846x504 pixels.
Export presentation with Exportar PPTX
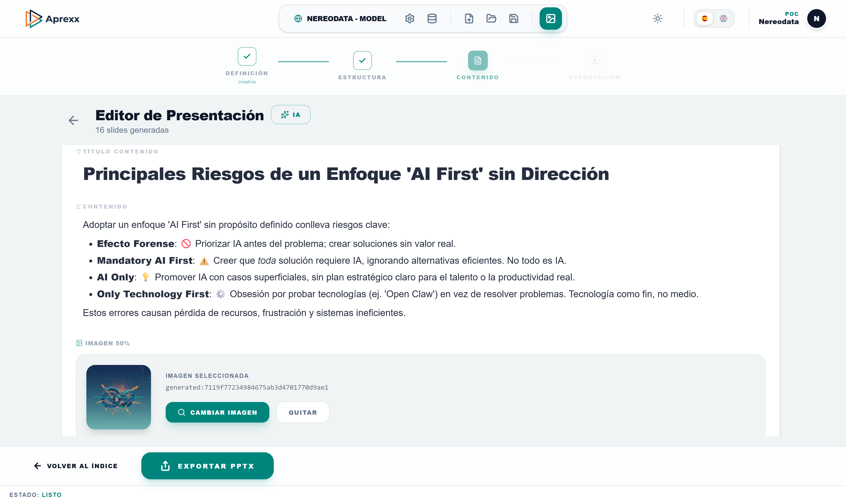208,466
